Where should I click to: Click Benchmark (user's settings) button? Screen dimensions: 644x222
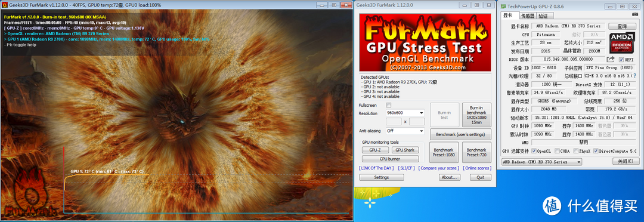(x=460, y=134)
